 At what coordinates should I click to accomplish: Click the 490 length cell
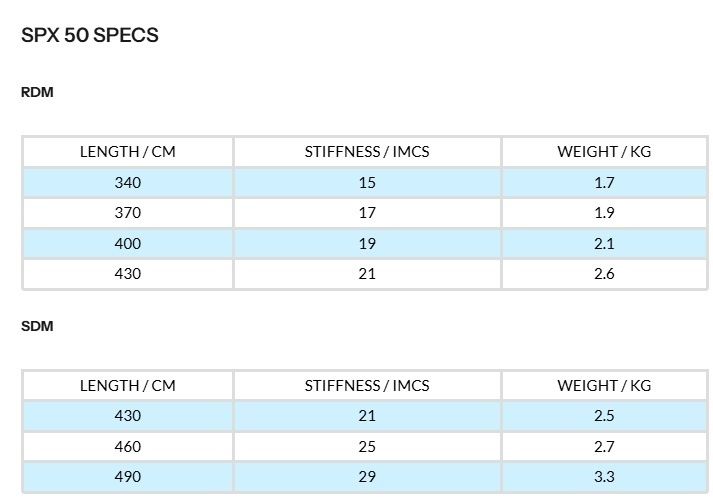pos(128,477)
